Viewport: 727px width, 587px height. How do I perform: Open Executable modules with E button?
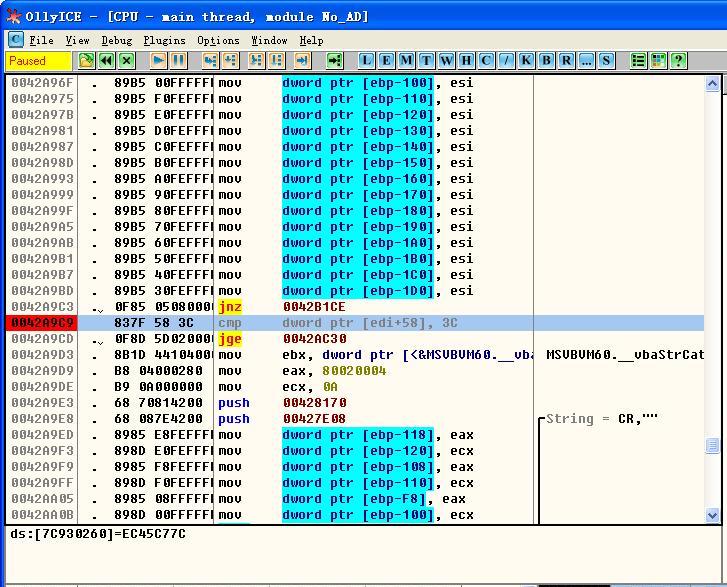(x=386, y=61)
